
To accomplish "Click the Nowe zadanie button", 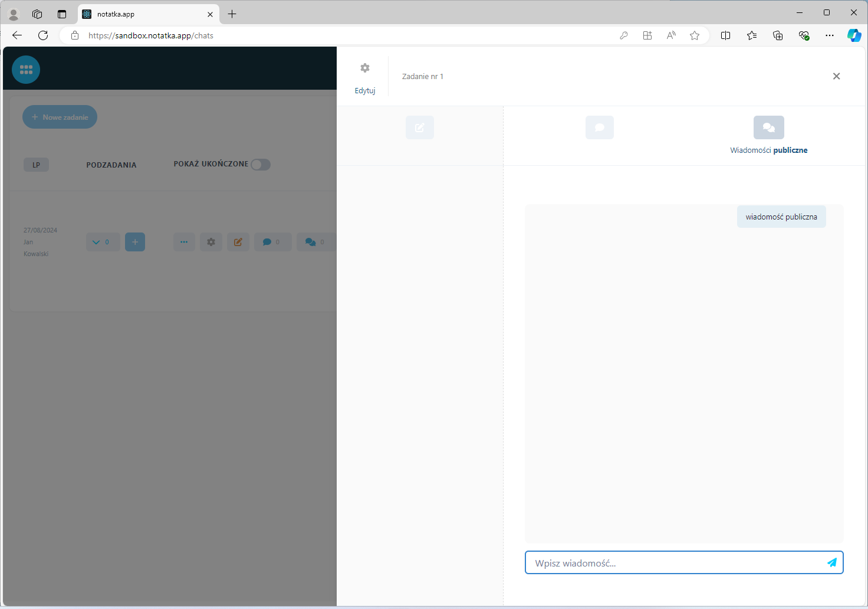I will coord(60,117).
